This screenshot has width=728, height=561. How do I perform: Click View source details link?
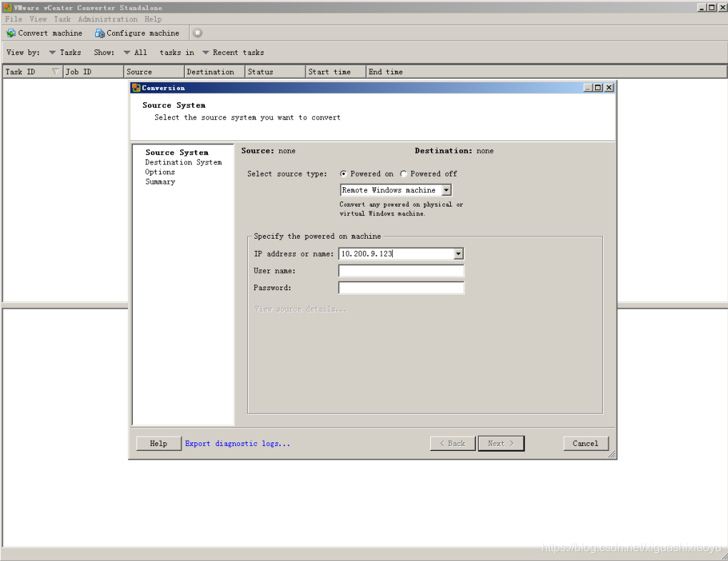(x=300, y=309)
